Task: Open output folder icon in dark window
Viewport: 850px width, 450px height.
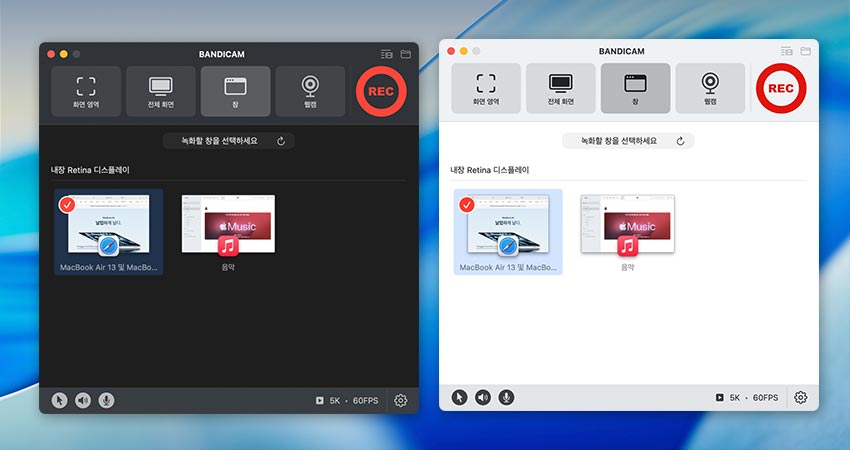Action: (x=406, y=54)
